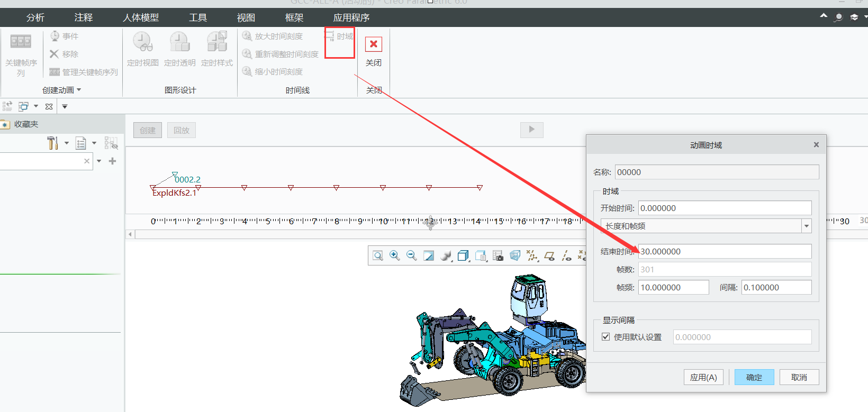Open the quick access customize arrow

(65, 106)
